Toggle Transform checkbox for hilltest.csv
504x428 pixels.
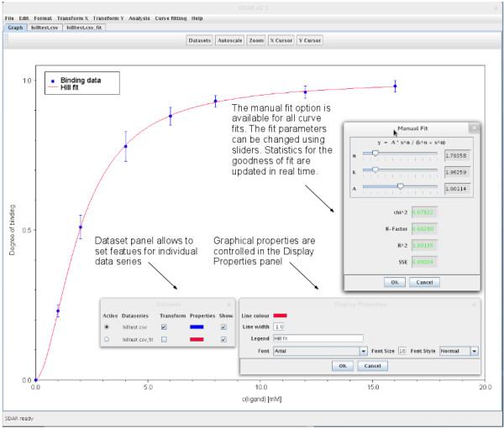point(164,326)
